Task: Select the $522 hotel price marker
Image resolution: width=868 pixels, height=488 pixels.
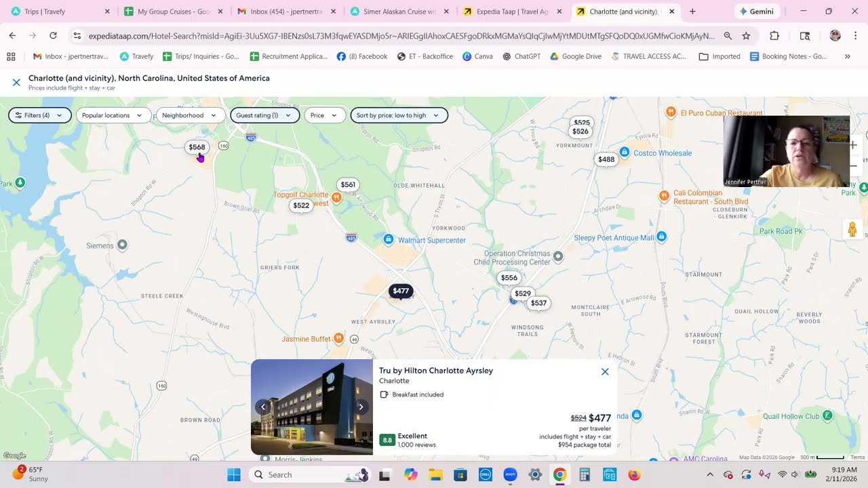Action: (x=301, y=205)
